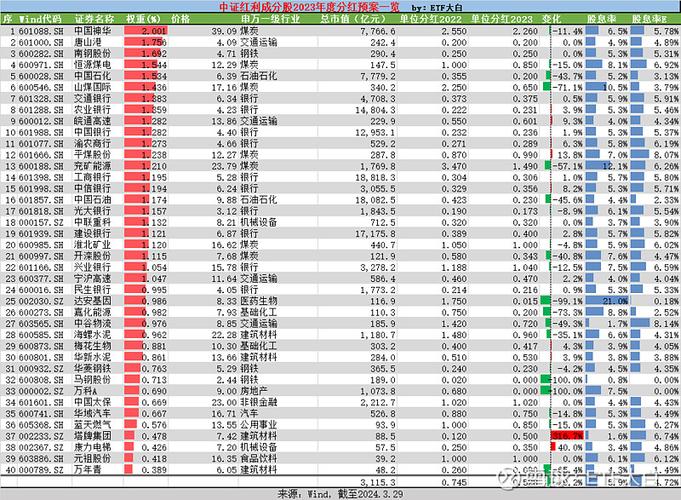681x500 pixels.
Task: Click the 变化 column header
Action: coord(551,19)
